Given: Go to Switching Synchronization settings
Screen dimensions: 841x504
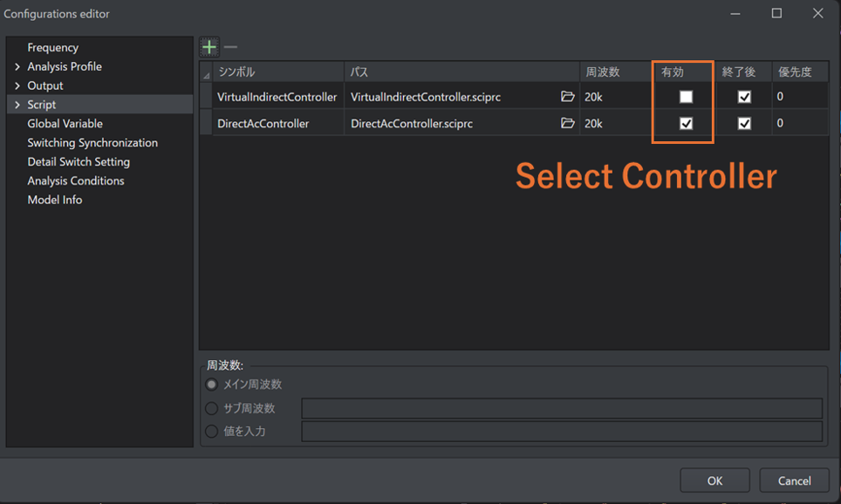Looking at the screenshot, I should [92, 143].
